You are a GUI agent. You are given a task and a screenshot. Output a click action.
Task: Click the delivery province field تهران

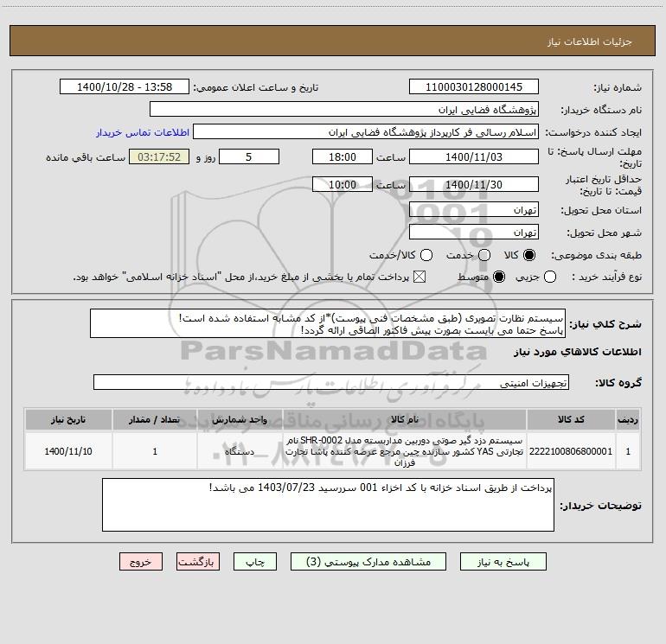pyautogui.click(x=474, y=210)
